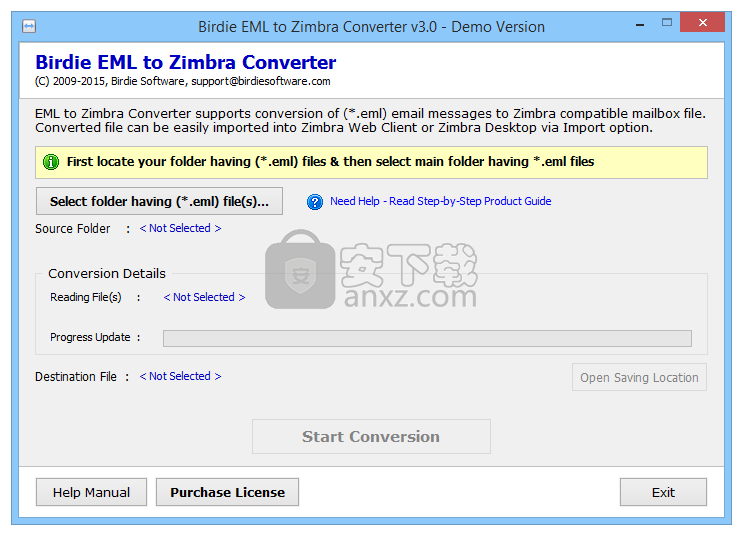Close the window with red X
Screen dimensions: 746x541
702,22
